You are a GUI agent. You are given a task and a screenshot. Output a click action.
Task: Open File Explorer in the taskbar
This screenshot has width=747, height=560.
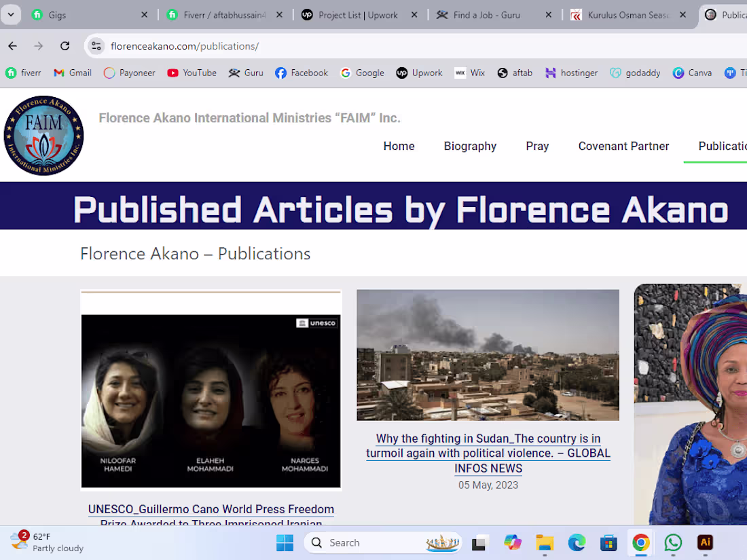click(x=545, y=542)
